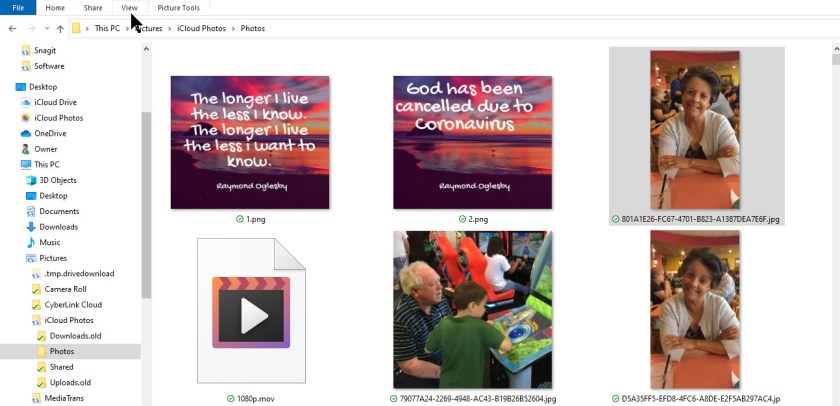This screenshot has width=840, height=406.
Task: Switch to the Picture Tools ribbon tab
Action: [x=178, y=8]
